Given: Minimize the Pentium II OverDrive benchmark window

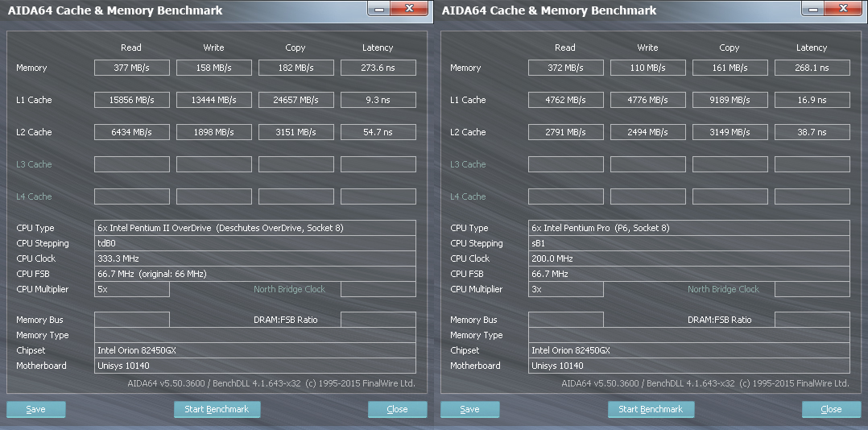Looking at the screenshot, I should (x=379, y=9).
